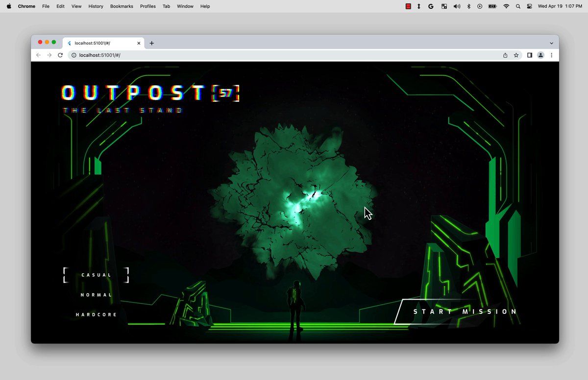The width and height of the screenshot is (588, 380).
Task: Open the volume control in menu bar
Action: pyautogui.click(x=457, y=6)
